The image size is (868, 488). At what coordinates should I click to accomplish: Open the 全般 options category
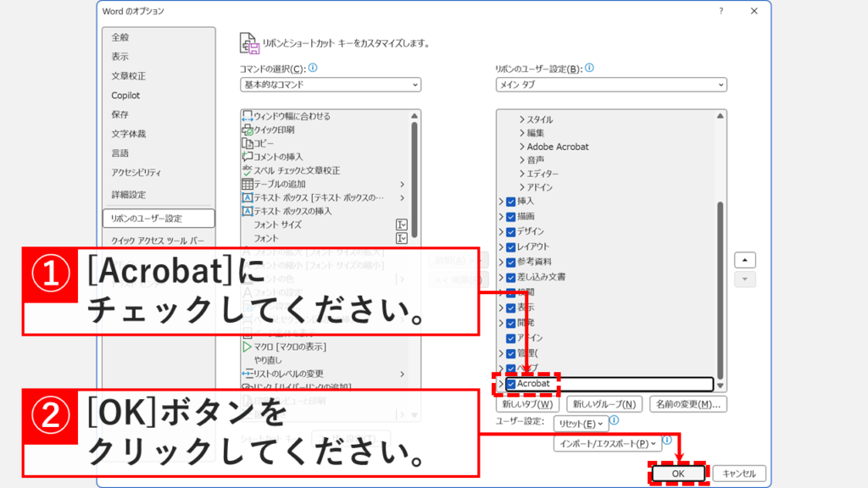120,37
